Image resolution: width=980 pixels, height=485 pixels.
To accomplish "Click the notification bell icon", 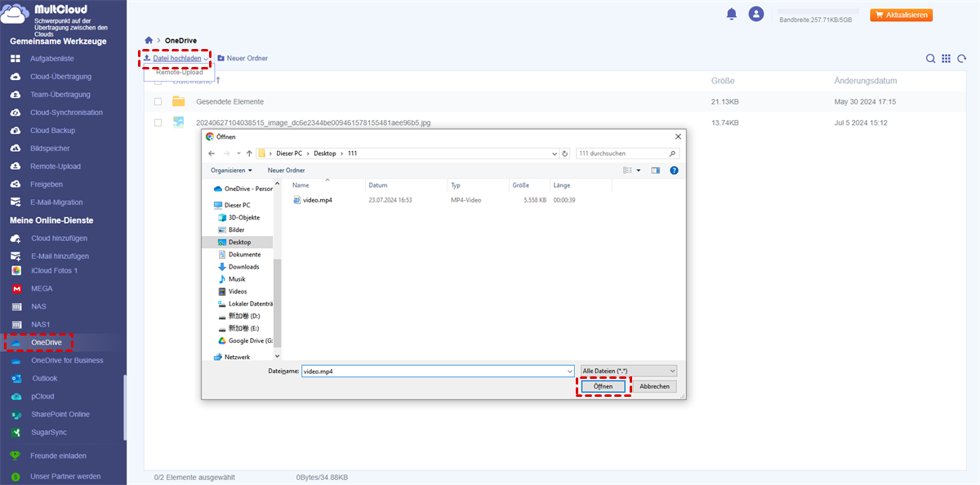I will tap(732, 14).
